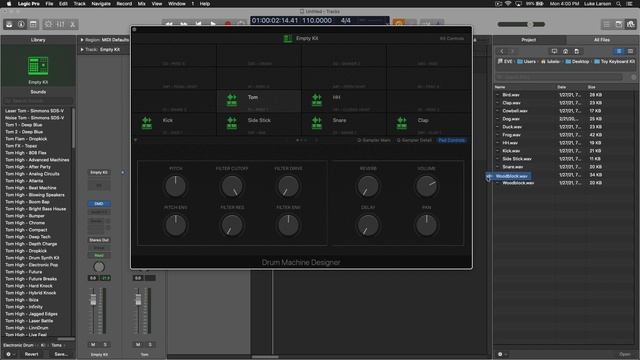Open the Empty Kit setting dropdown
The height and width of the screenshot is (360, 640).
[99, 173]
